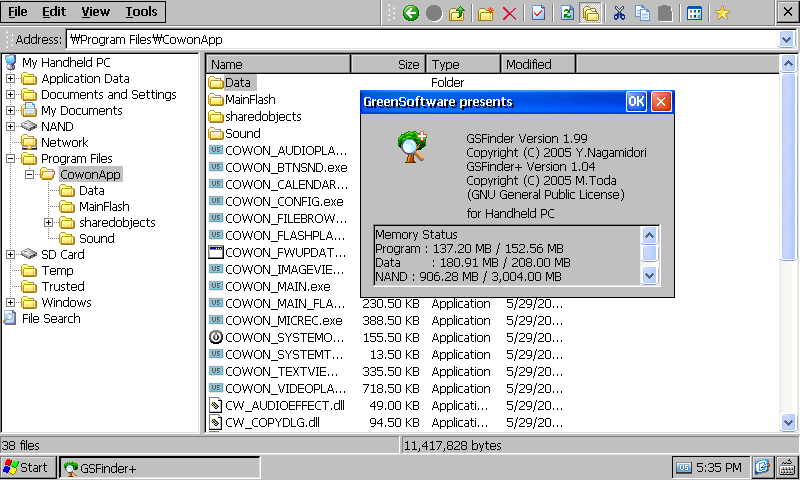Collapse Program Files tree node

[10, 159]
